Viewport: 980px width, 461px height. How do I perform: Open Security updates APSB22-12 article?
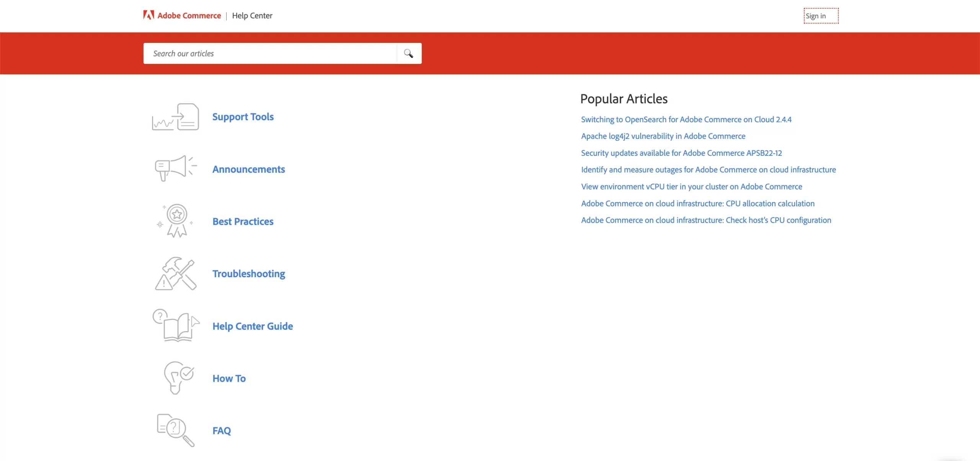click(x=681, y=153)
